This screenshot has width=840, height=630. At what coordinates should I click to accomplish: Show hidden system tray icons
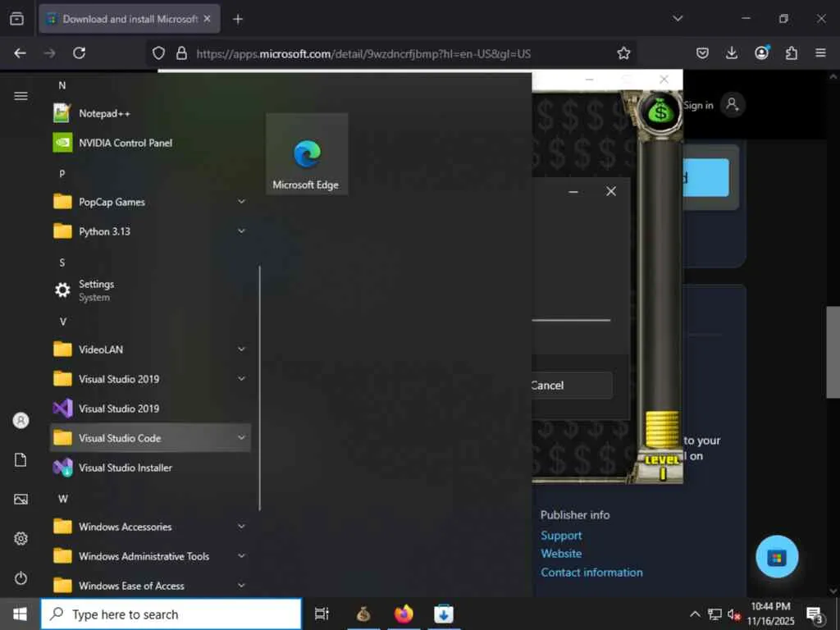click(695, 614)
